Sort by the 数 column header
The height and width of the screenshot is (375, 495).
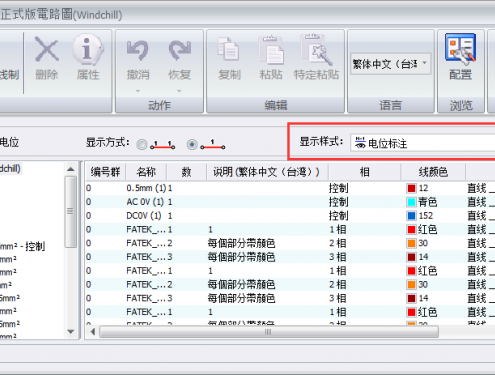point(186,172)
